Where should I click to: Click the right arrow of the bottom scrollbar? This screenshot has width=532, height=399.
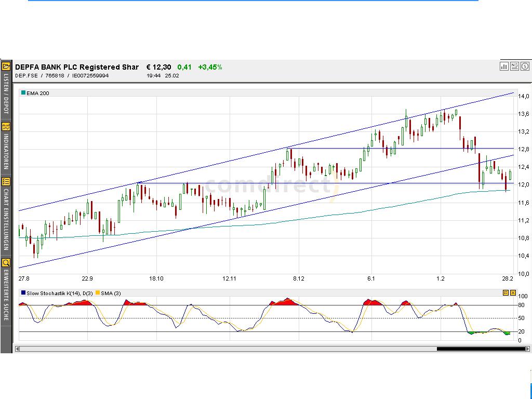tap(527, 350)
